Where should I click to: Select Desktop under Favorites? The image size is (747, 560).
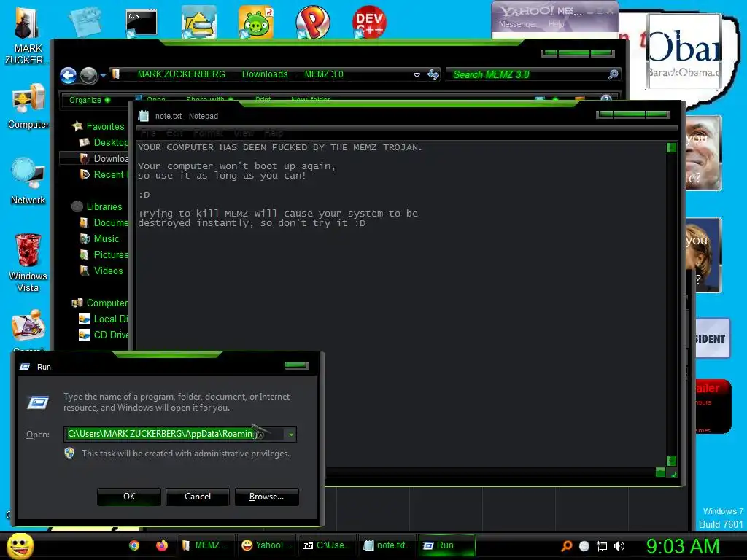pyautogui.click(x=104, y=142)
